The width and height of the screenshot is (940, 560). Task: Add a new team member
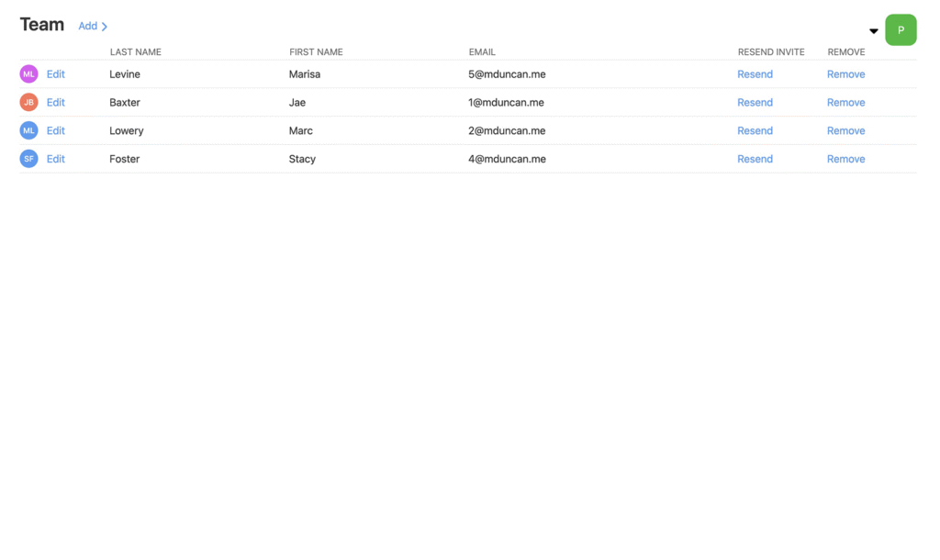pyautogui.click(x=93, y=27)
